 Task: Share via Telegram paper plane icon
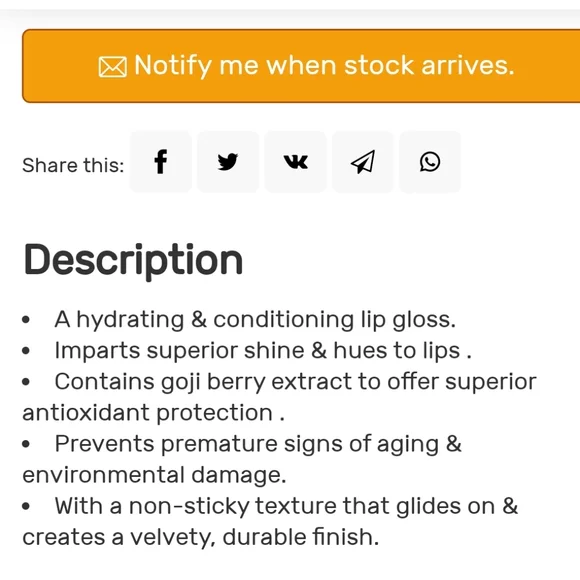(x=363, y=162)
